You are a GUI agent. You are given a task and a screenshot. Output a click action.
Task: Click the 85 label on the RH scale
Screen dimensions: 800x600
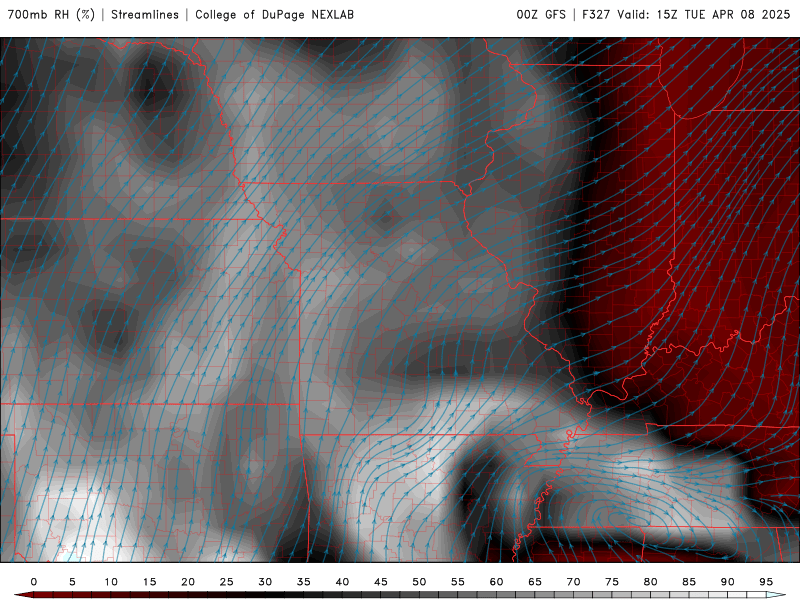point(689,582)
